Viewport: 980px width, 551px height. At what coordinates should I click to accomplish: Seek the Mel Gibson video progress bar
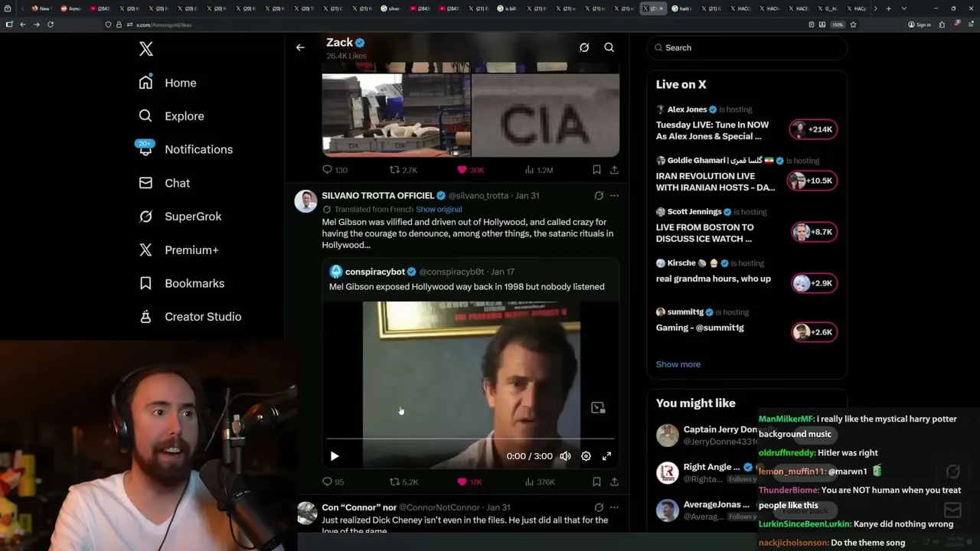tap(471, 439)
